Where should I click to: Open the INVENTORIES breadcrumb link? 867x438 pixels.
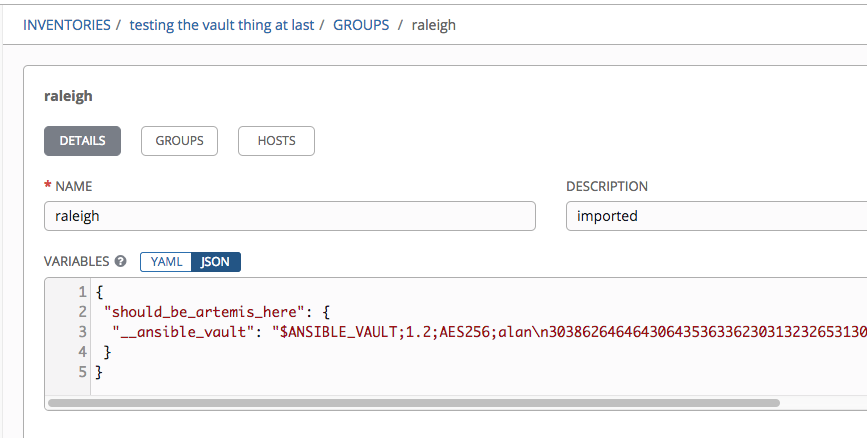pos(67,25)
